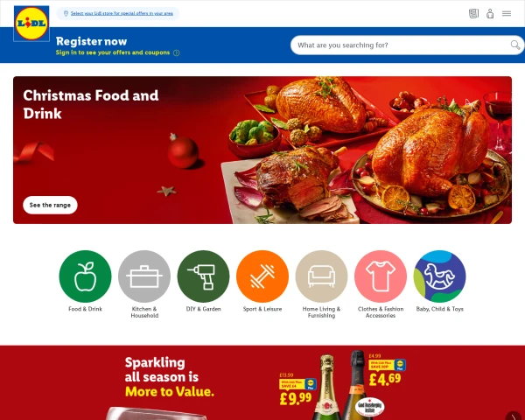Select the Food & Drink category icon
This screenshot has height=420, width=525.
(85, 276)
